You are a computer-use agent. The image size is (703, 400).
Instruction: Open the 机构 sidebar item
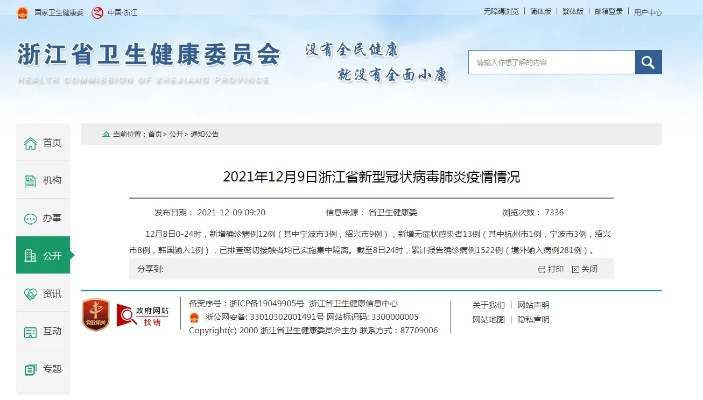click(43, 180)
